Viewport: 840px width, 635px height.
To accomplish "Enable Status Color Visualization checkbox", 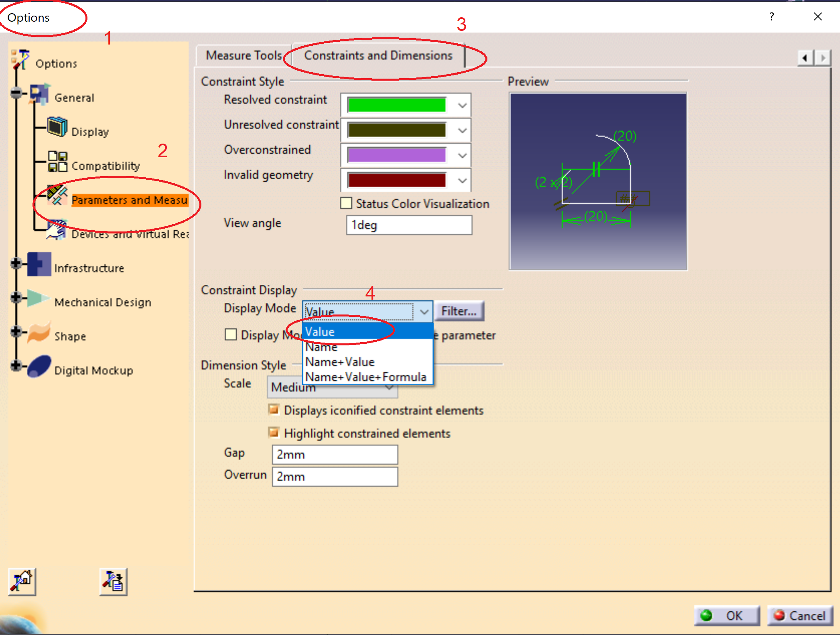I will tap(346, 203).
